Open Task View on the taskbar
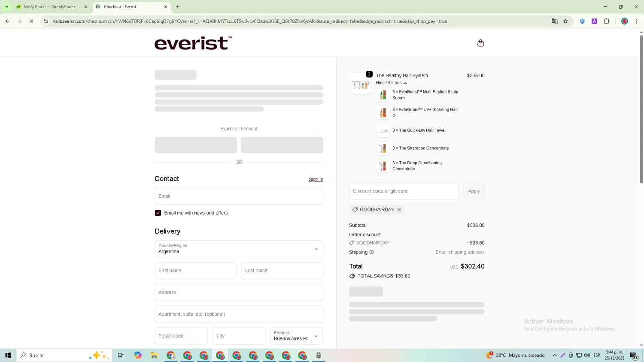The height and width of the screenshot is (362, 644). [121, 355]
